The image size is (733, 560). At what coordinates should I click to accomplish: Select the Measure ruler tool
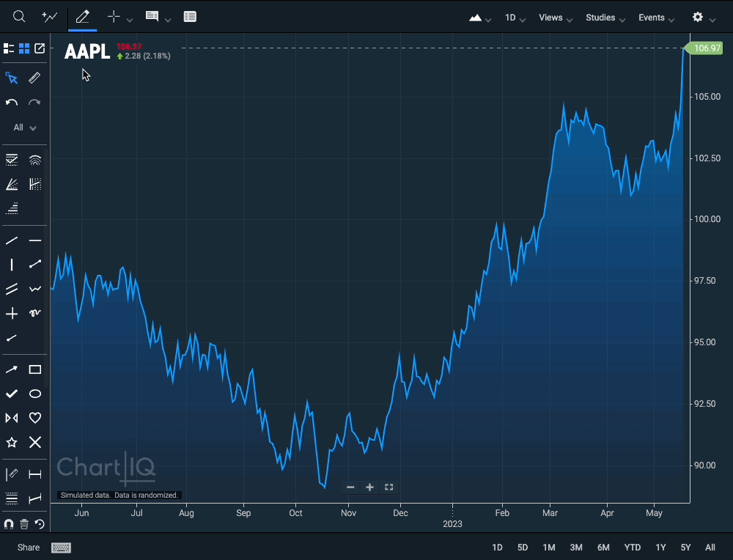point(34,78)
